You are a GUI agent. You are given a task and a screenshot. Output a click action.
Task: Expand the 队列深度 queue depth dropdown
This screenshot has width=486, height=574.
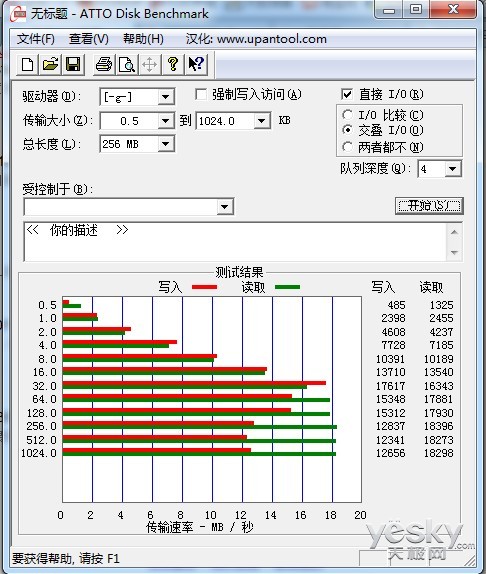coord(453,169)
